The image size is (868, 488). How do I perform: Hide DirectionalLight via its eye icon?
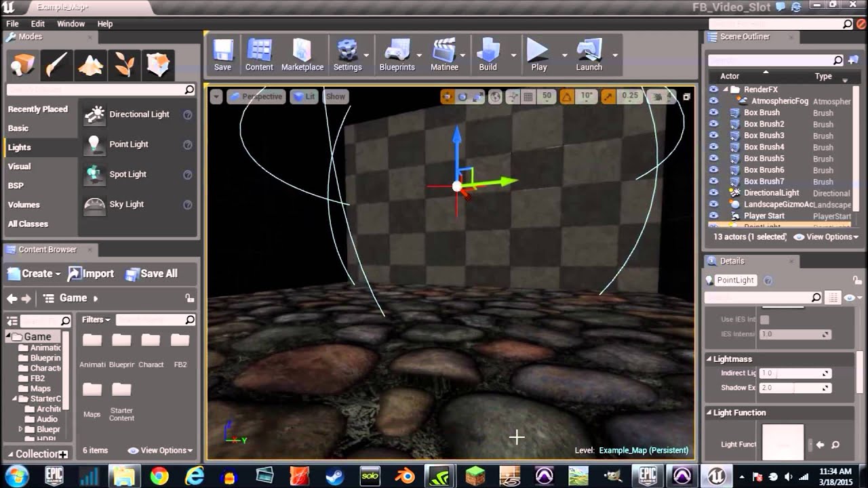click(713, 193)
